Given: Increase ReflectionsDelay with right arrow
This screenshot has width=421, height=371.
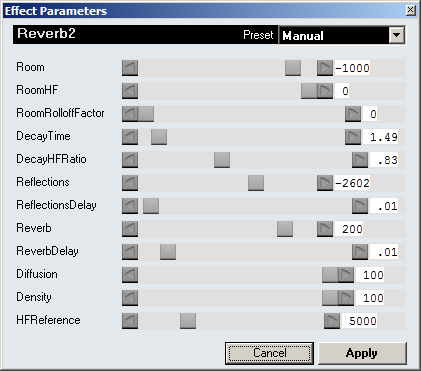Looking at the screenshot, I should coord(360,206).
